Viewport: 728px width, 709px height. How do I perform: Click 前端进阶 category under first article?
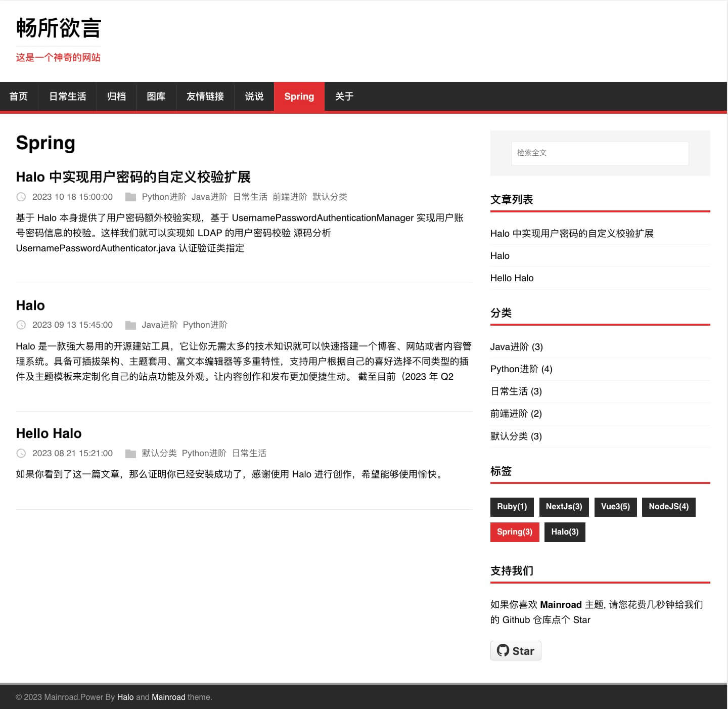(290, 197)
